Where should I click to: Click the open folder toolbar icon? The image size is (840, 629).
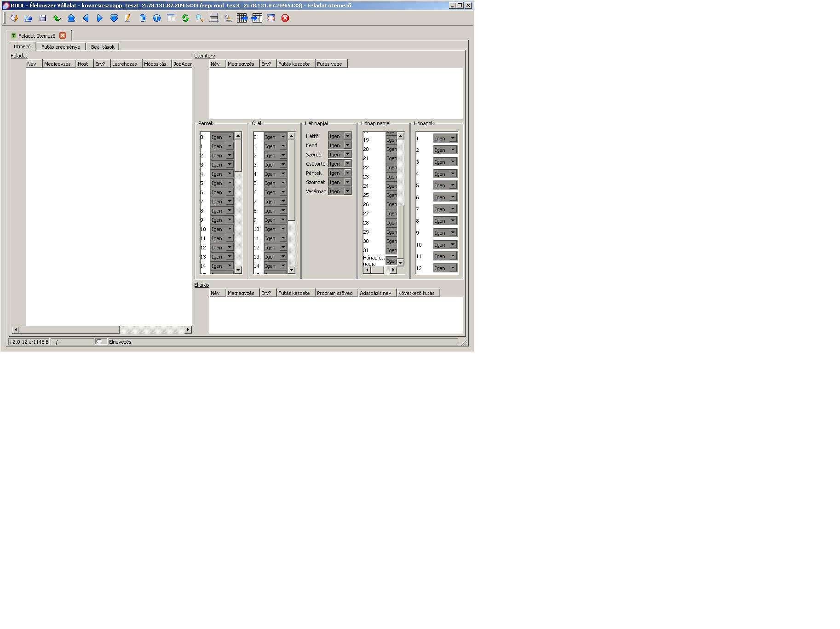point(29,18)
